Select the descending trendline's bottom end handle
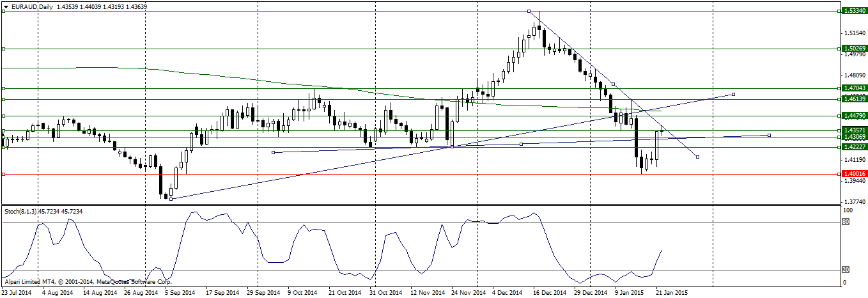Screen dimensions: 868x298 pyautogui.click(x=697, y=157)
